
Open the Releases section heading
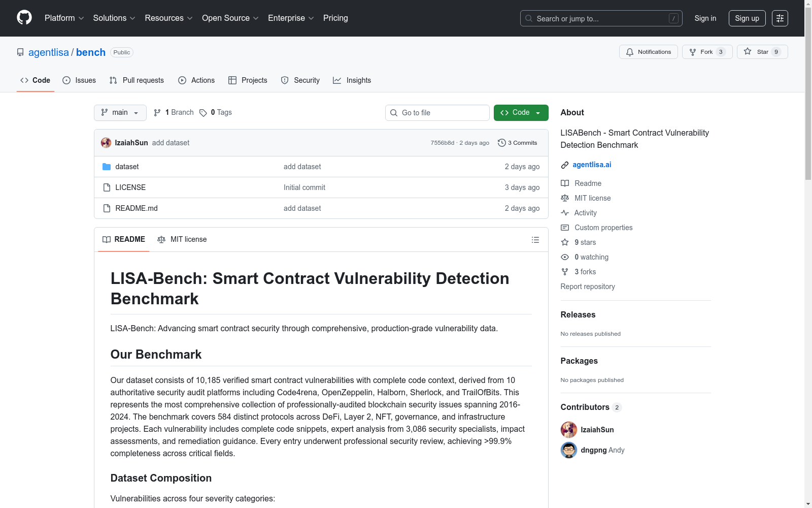point(578,315)
